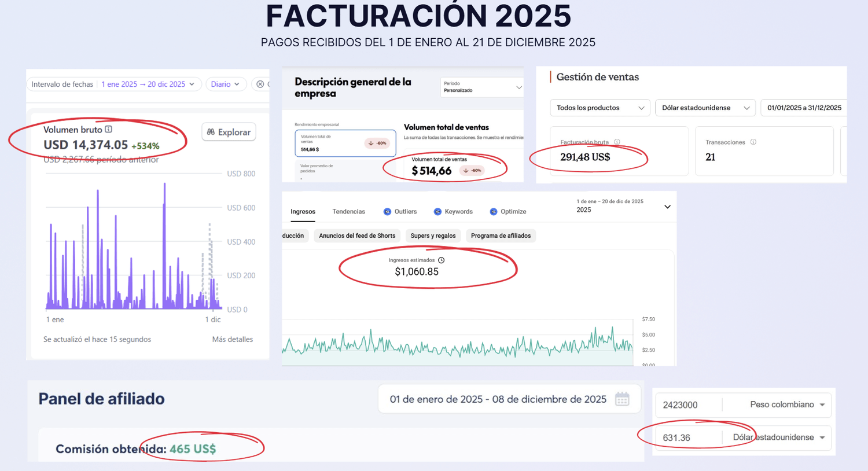Switch to the Outliers tab
The image size is (868, 471).
400,212
